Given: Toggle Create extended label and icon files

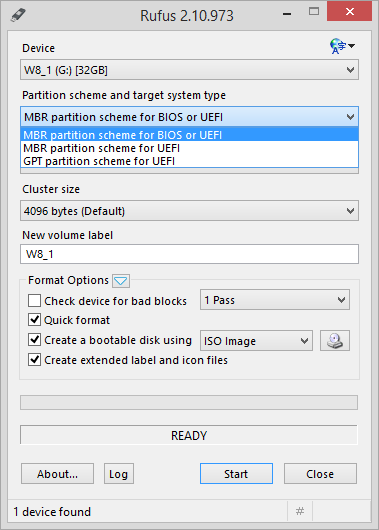Looking at the screenshot, I should 34,360.
